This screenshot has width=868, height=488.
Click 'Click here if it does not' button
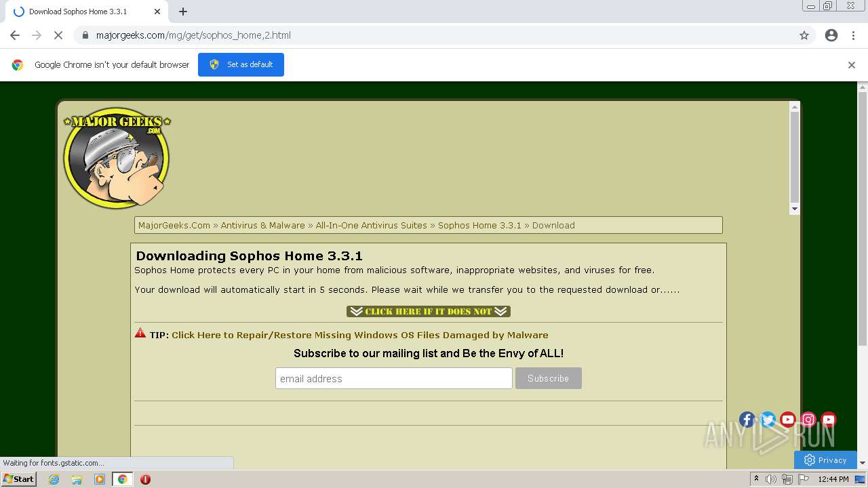click(x=429, y=311)
